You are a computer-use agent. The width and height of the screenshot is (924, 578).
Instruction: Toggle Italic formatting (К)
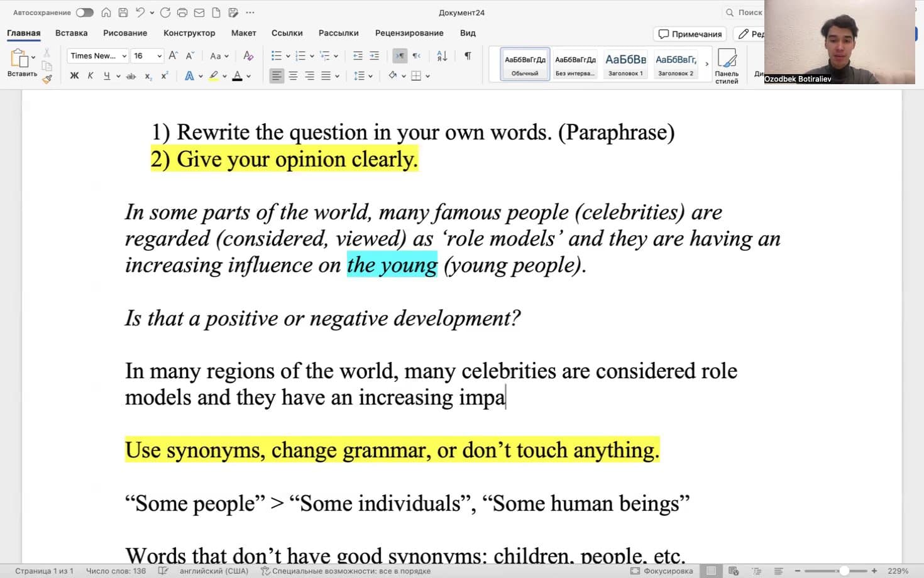point(91,76)
